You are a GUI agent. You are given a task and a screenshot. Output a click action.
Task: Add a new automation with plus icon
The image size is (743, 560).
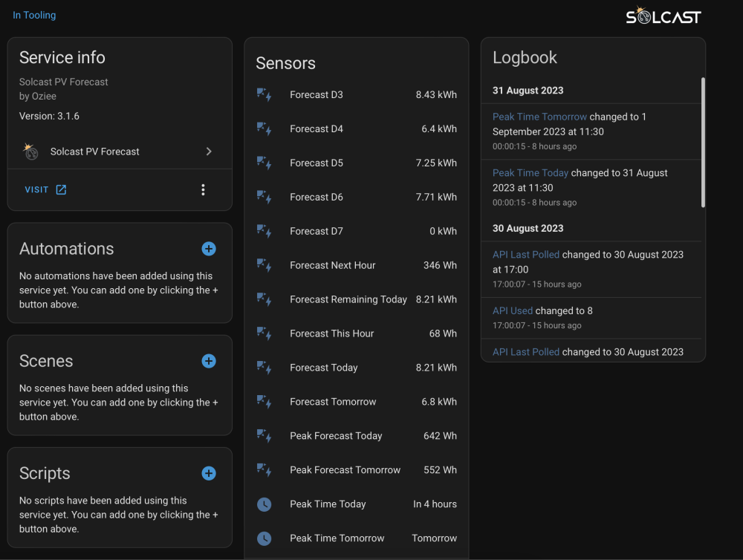coord(209,249)
